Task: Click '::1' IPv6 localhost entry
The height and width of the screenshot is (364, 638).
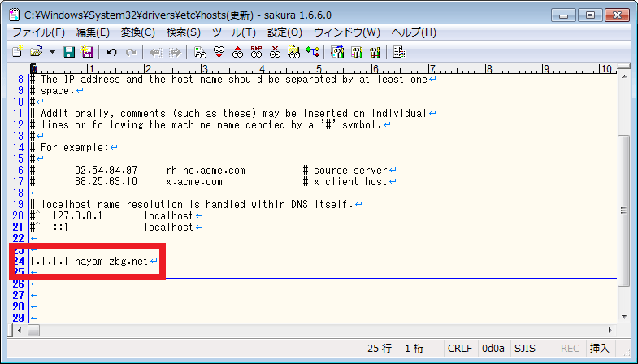Action: pos(60,227)
